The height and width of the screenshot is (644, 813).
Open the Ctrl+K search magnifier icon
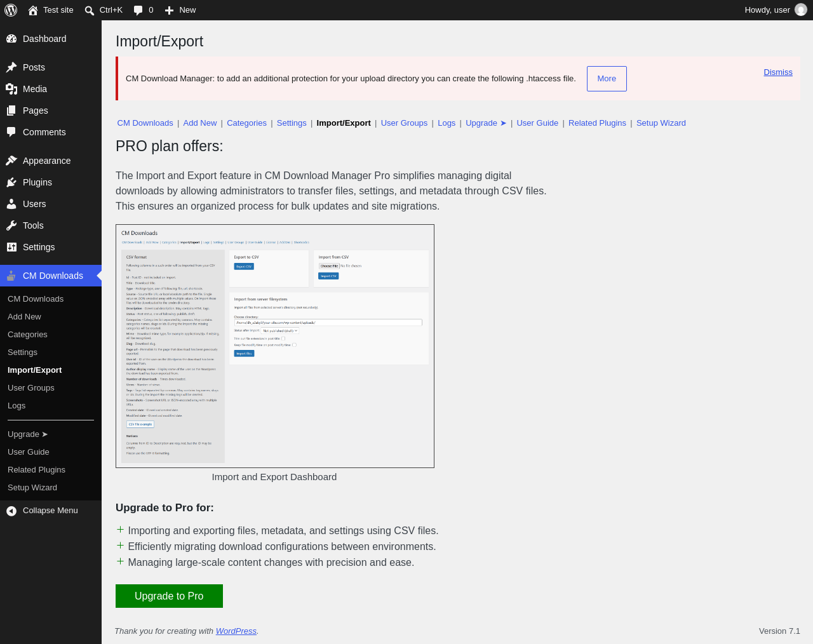[x=90, y=10]
